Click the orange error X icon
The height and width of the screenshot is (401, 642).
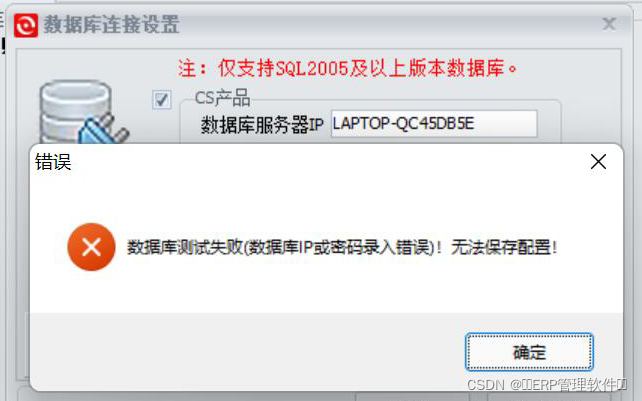[x=91, y=247]
